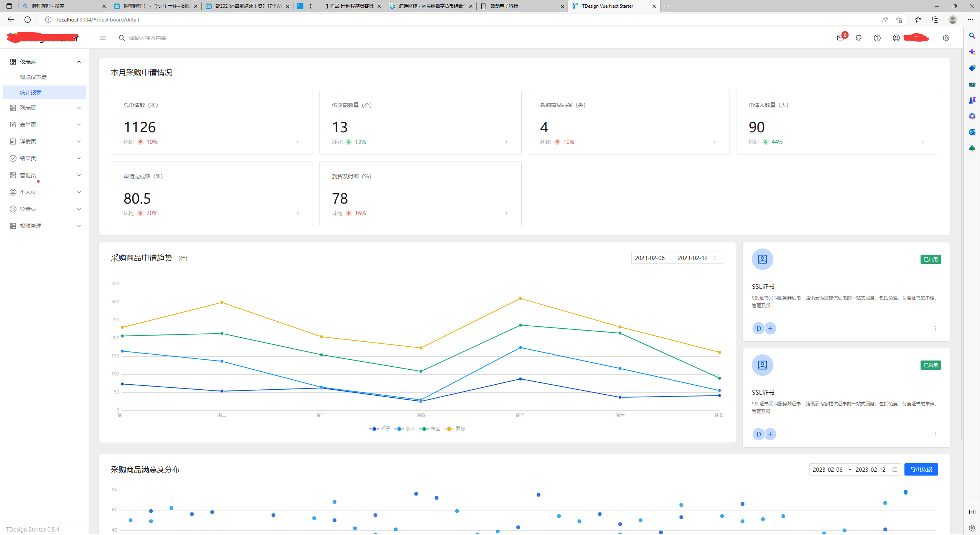This screenshot has height=535, width=980.
Task: Open the page settings gear icon
Action: coord(946,38)
